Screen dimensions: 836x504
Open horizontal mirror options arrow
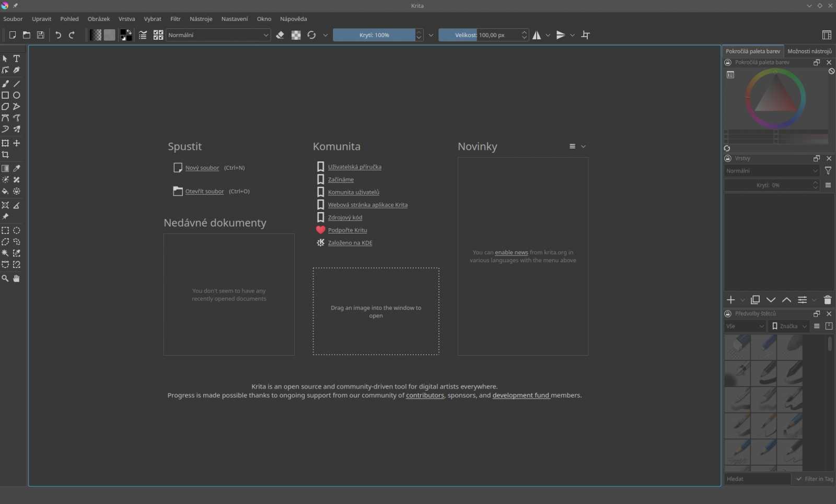coord(548,35)
